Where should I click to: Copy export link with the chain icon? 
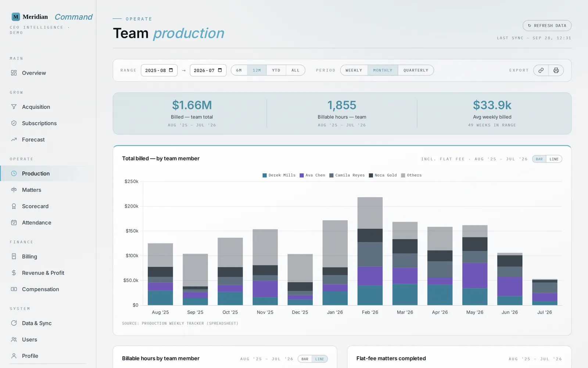tap(541, 70)
